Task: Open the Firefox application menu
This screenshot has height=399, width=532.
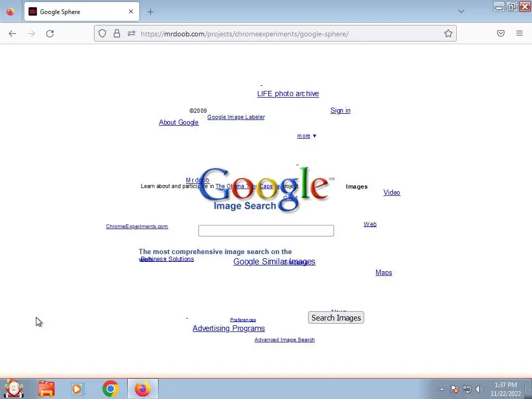Action: [520, 33]
